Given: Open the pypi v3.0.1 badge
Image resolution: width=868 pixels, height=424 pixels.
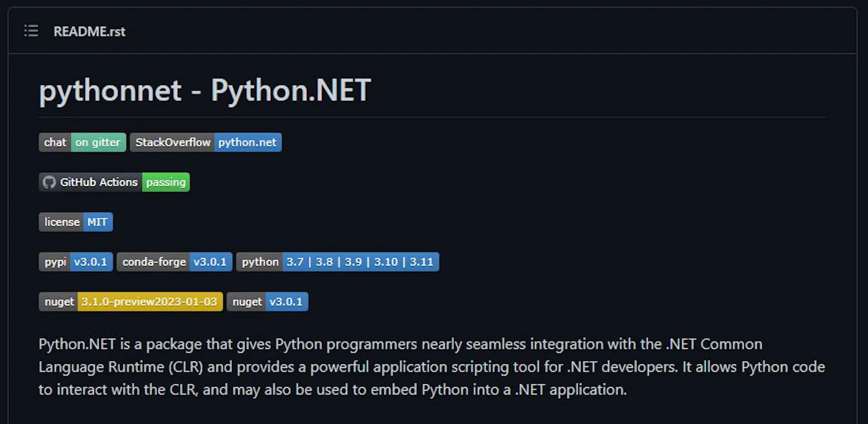Looking at the screenshot, I should [76, 262].
